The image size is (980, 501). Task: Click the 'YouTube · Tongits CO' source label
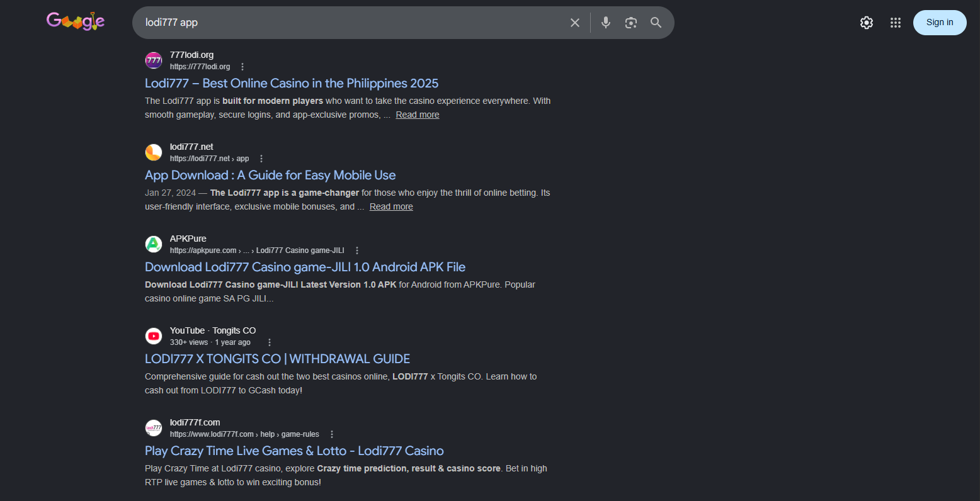(x=213, y=330)
